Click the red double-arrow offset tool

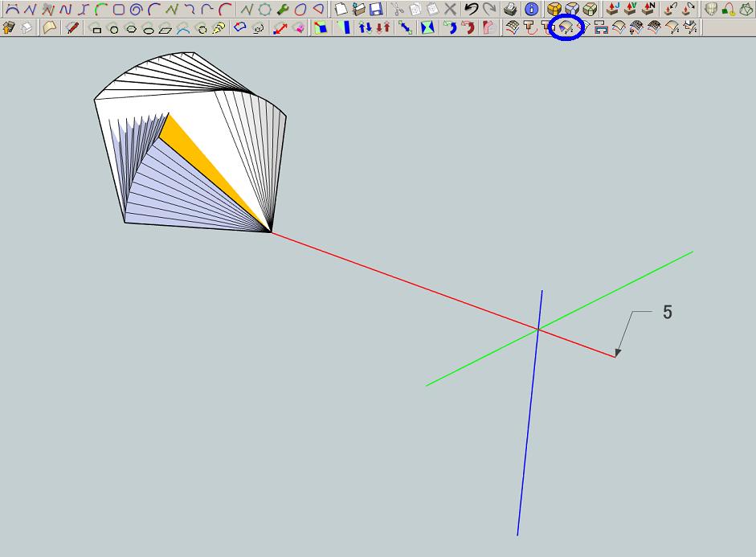pyautogui.click(x=280, y=27)
